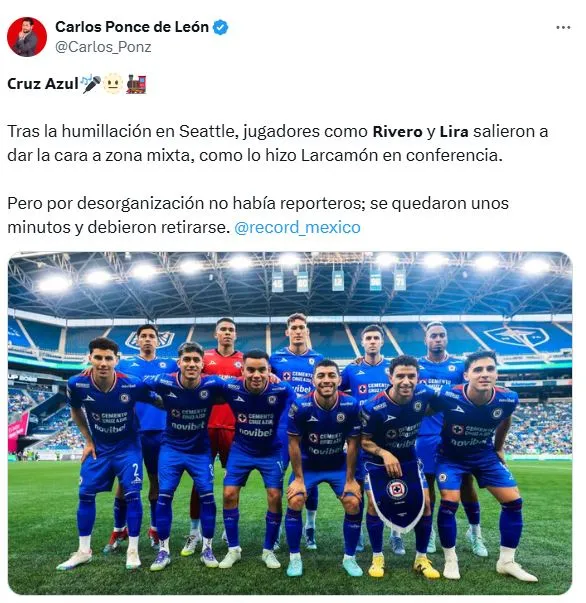Viewport: 586px width, 603px height.
Task: Click the blue verified badge
Action: pos(220,27)
